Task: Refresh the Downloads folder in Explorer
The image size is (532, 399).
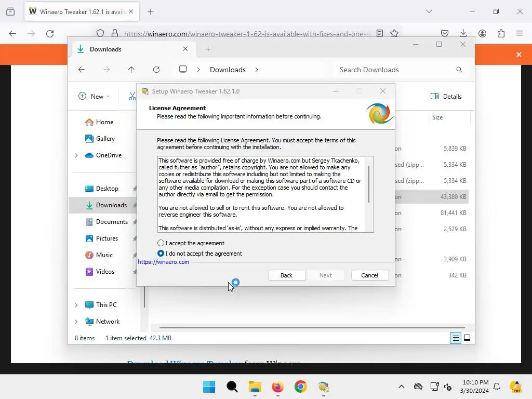Action: click(156, 70)
